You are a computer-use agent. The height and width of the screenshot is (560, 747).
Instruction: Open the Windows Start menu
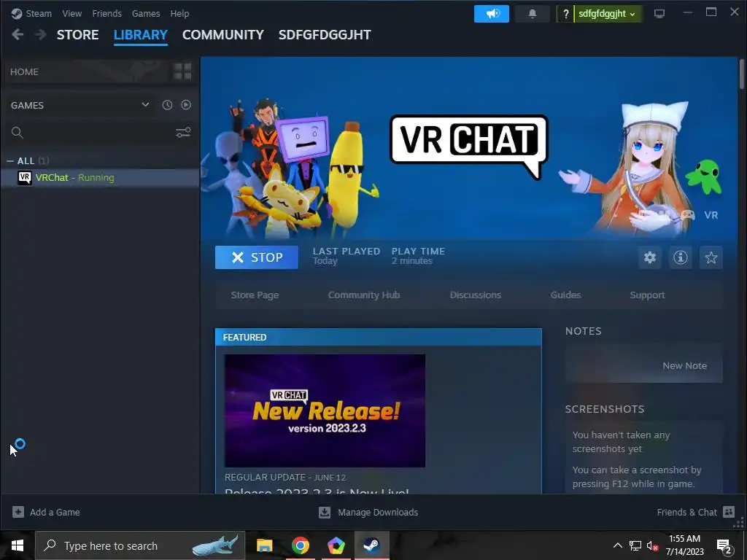18,545
